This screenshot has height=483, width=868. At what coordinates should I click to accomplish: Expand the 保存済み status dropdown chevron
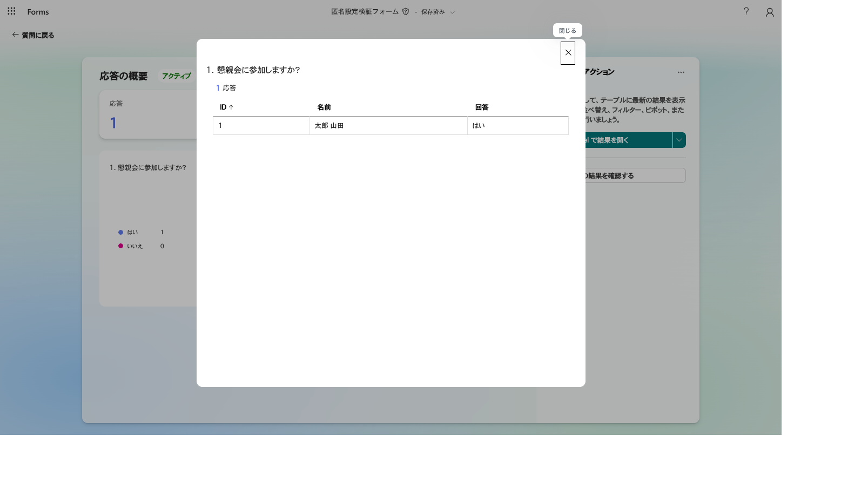click(453, 12)
